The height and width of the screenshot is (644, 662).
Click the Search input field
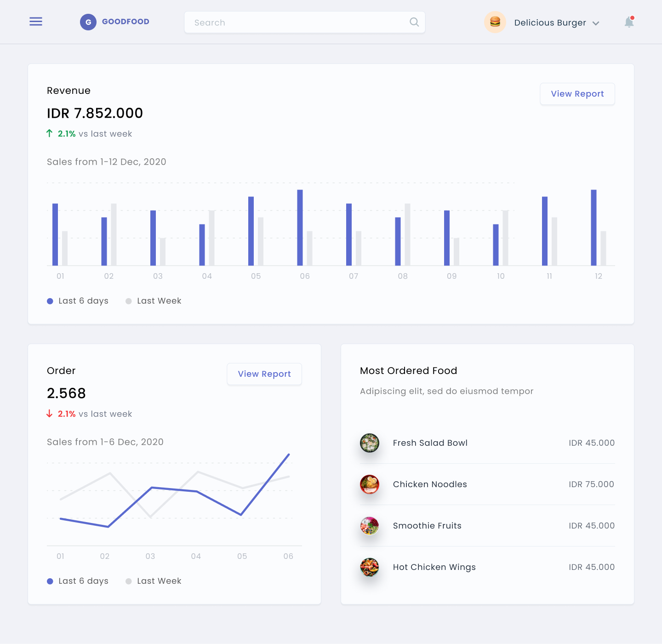pos(299,23)
